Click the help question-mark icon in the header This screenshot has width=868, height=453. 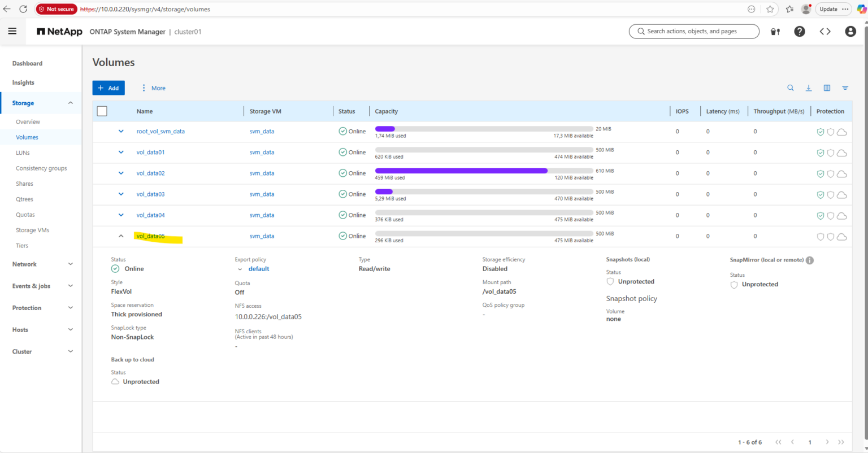(x=800, y=31)
